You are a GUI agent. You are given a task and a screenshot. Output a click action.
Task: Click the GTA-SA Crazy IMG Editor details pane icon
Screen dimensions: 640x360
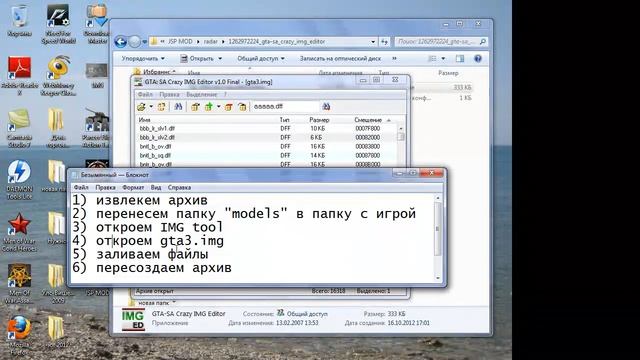133,320
